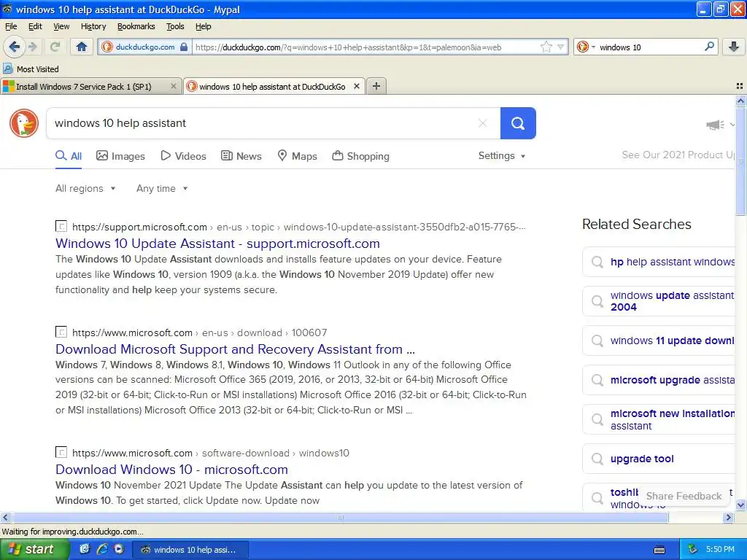The width and height of the screenshot is (747, 560).
Task: Click the list-all-tabs icon at tab bar end
Action: tap(740, 86)
